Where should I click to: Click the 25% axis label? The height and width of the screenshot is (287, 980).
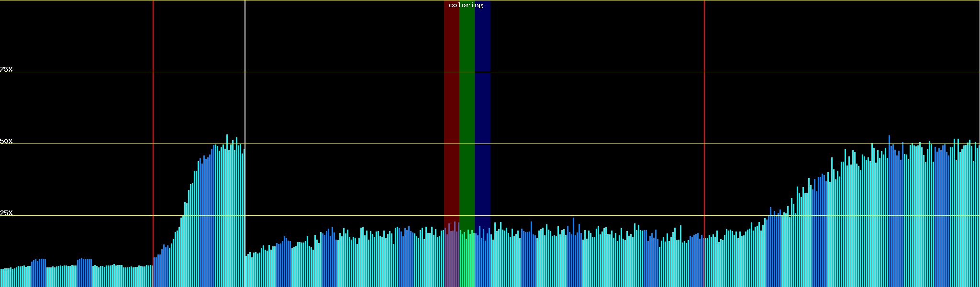[6, 213]
